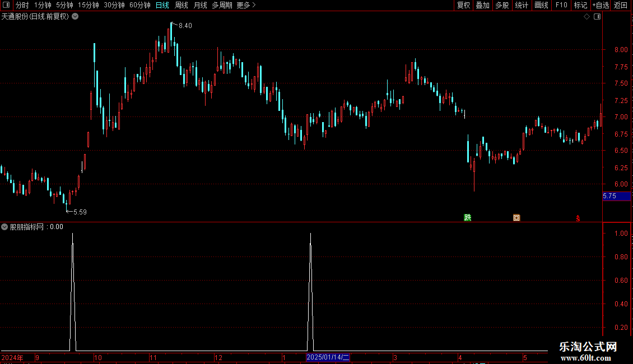Expand the 更多 periods menu
The height and width of the screenshot is (364, 633).
pos(246,5)
